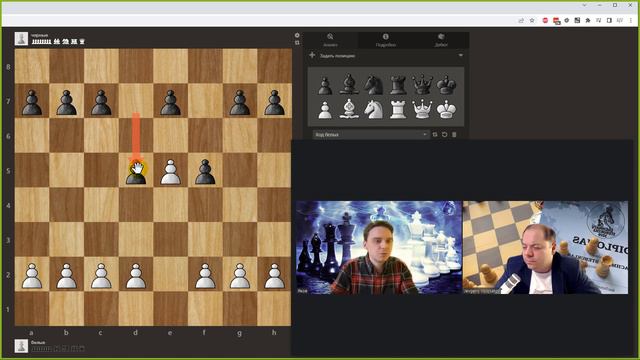Select the white pawn from piece palette

tap(325, 110)
